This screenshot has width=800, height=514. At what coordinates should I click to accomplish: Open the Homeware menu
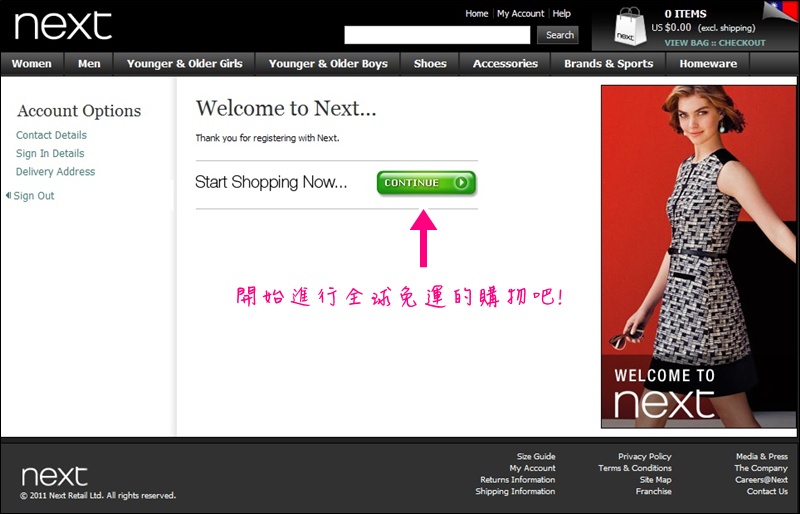[x=708, y=64]
